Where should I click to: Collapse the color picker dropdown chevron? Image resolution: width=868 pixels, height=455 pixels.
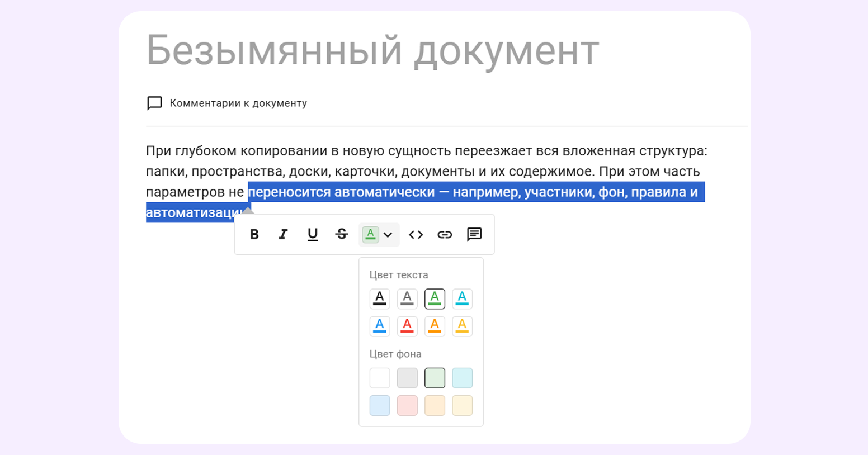(x=388, y=235)
